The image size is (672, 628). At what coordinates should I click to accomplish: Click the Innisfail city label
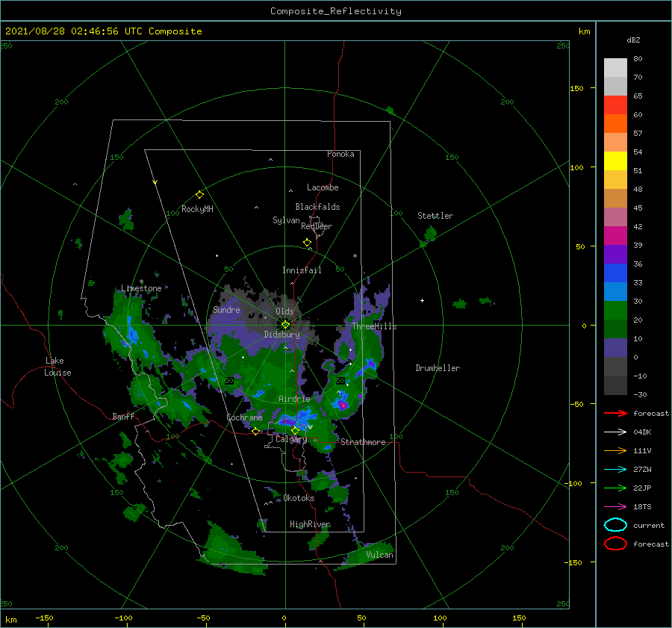pos(302,270)
